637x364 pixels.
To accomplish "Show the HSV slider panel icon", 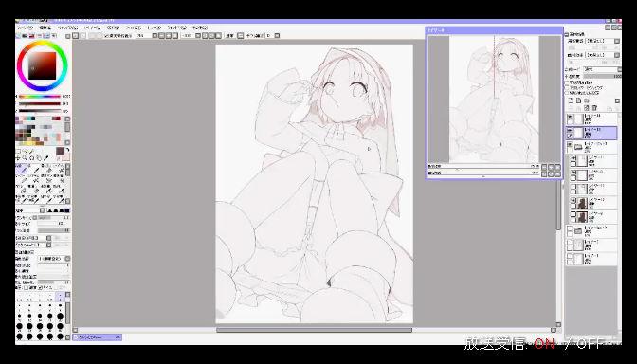I will tap(32, 36).
